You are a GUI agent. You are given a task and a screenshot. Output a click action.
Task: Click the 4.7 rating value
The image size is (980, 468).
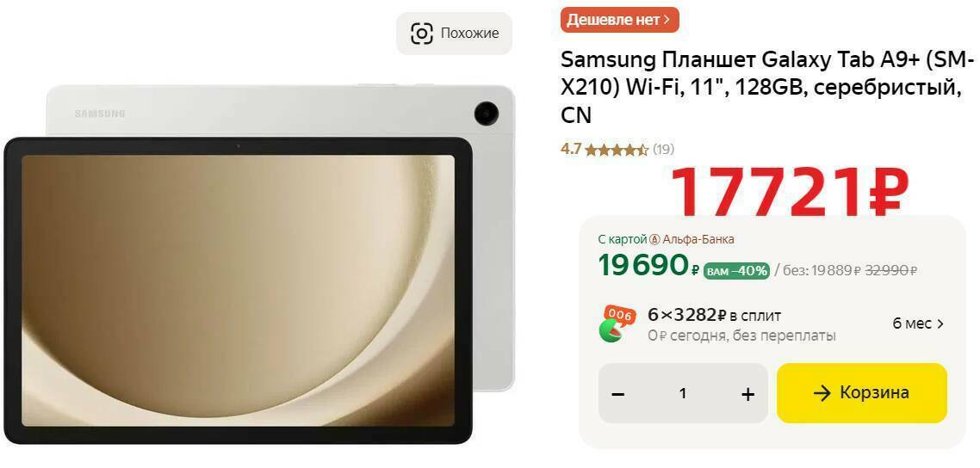pyautogui.click(x=571, y=150)
